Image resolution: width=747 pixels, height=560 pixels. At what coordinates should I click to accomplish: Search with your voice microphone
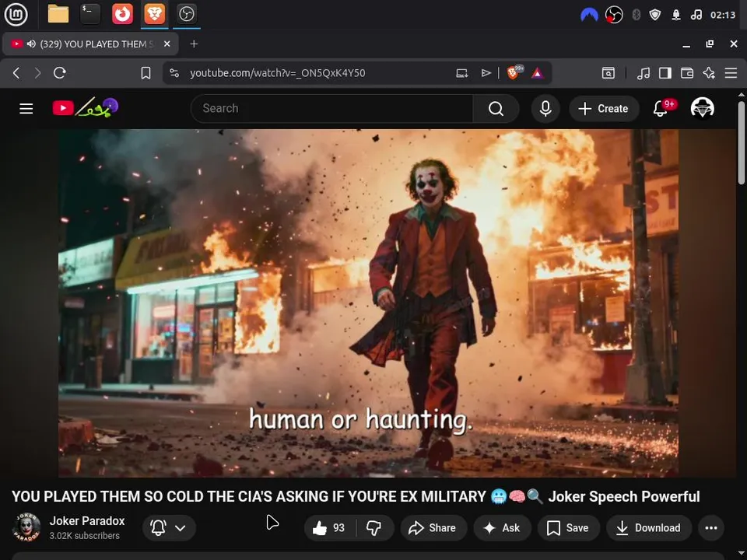click(x=545, y=109)
